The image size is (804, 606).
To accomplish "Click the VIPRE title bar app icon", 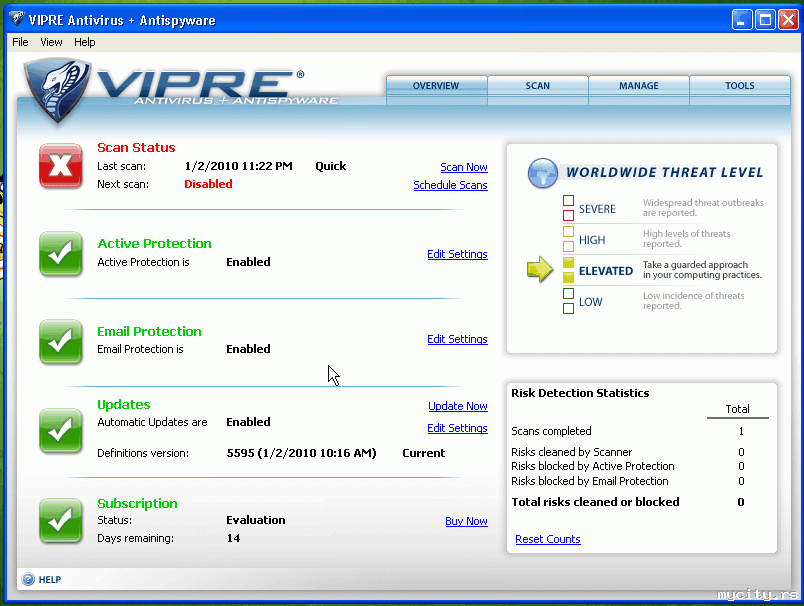I will 16,19.
